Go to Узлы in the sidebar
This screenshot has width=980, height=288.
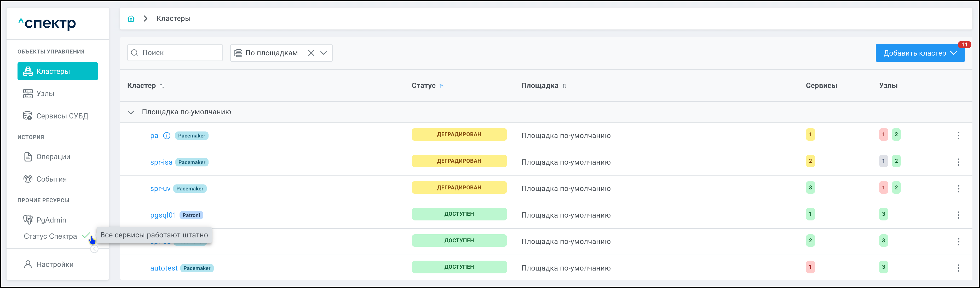(x=45, y=94)
